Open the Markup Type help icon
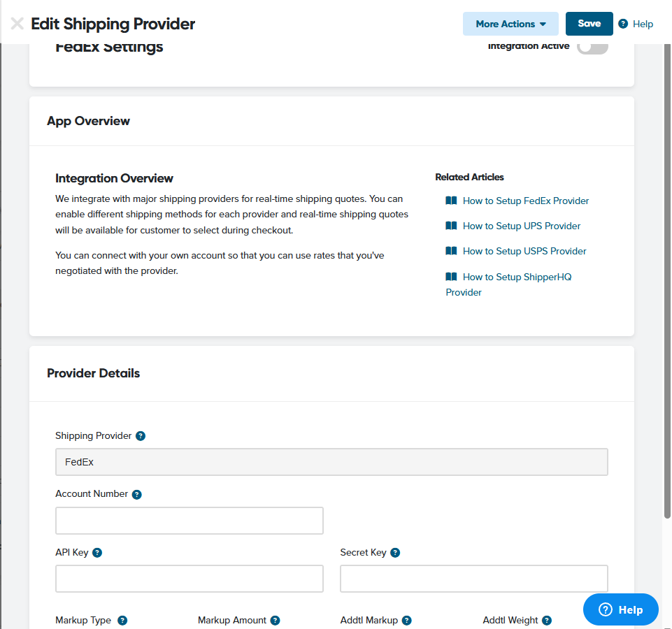Screen dimensions: 672x629 (x=122, y=621)
